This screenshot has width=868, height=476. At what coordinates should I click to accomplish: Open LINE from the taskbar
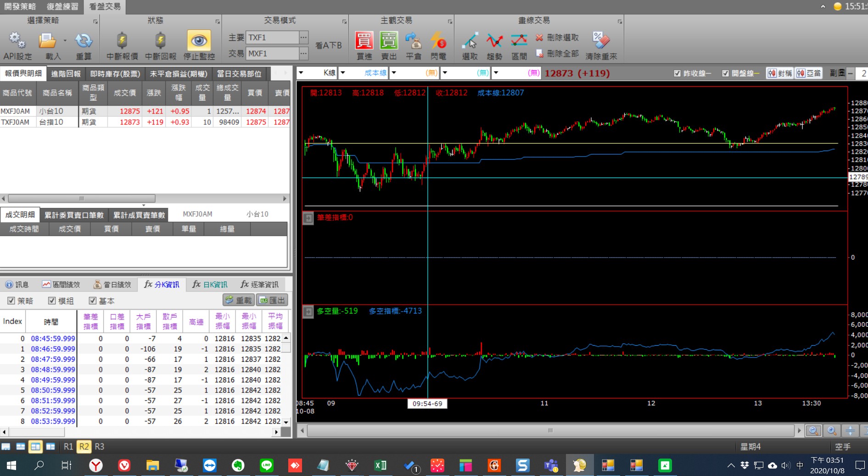266,465
